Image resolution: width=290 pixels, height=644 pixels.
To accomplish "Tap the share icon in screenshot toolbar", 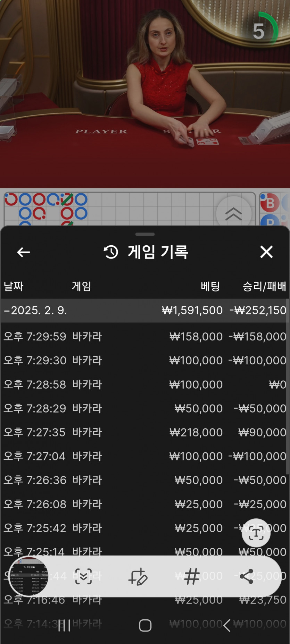I will [246, 577].
